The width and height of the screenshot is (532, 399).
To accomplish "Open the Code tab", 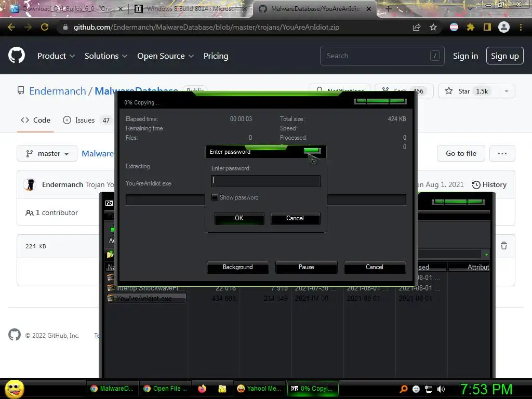I will click(36, 120).
